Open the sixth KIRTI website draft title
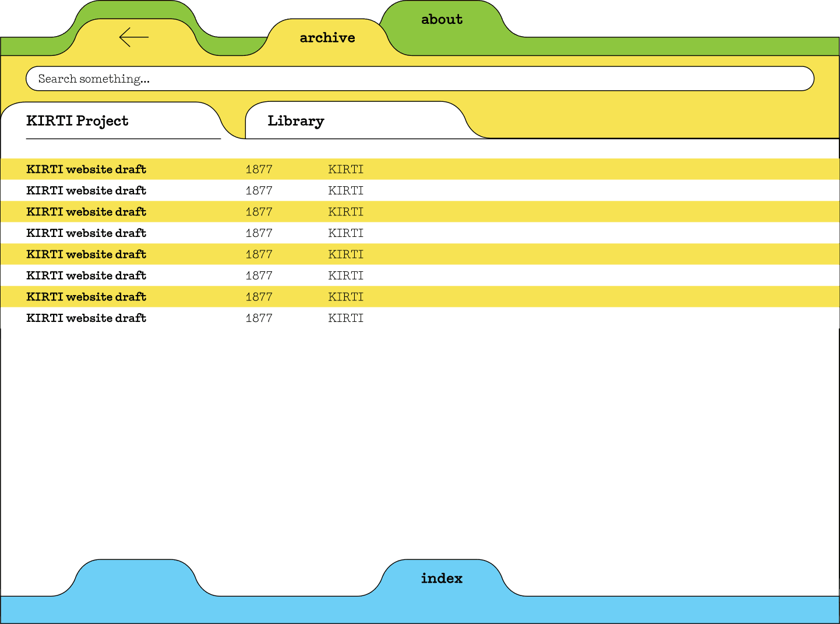This screenshot has width=840, height=624. [86, 276]
